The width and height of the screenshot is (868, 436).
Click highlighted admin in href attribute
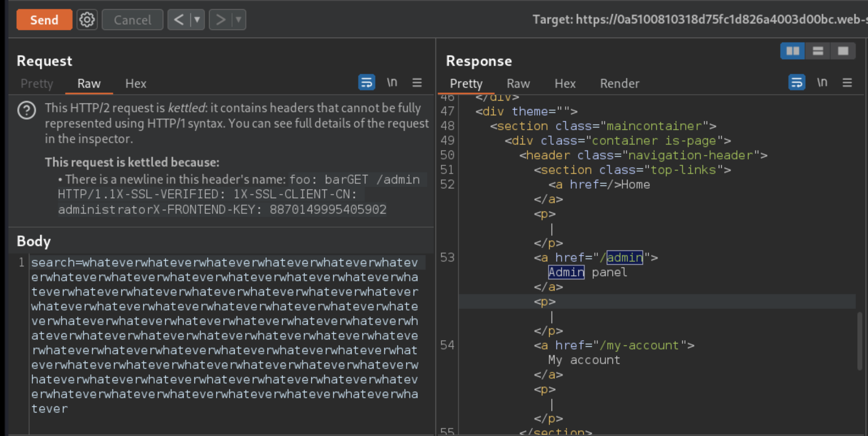625,257
